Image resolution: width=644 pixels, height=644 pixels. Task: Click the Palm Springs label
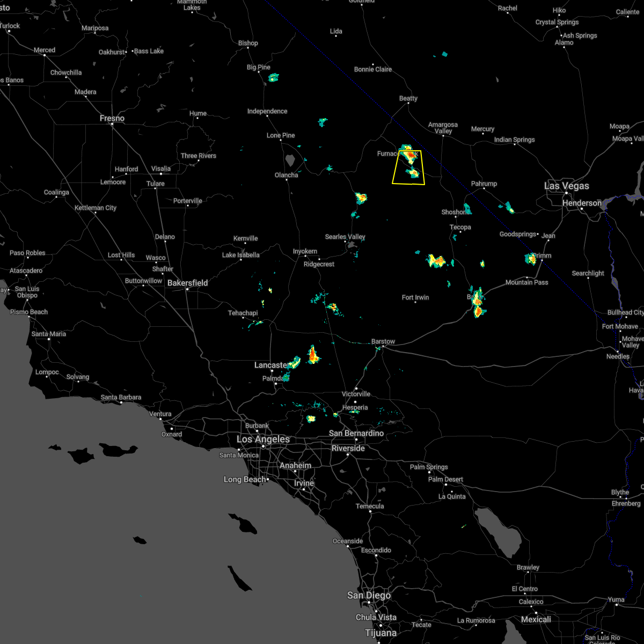coord(429,466)
